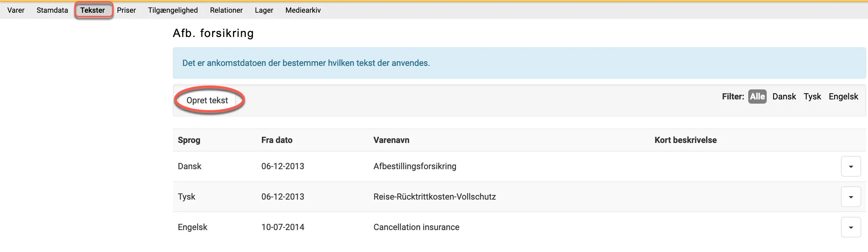Open the Mediearkiv tab
The width and height of the screenshot is (868, 252).
click(x=303, y=10)
